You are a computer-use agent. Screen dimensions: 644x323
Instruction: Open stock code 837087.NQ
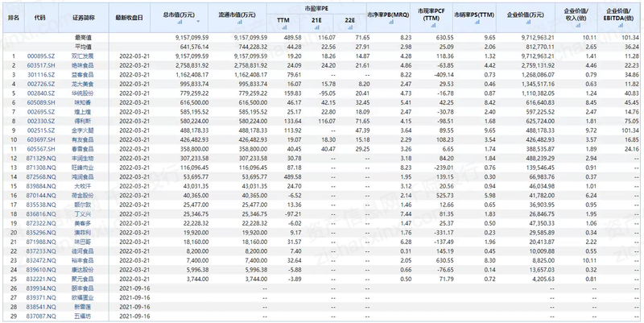click(41, 317)
